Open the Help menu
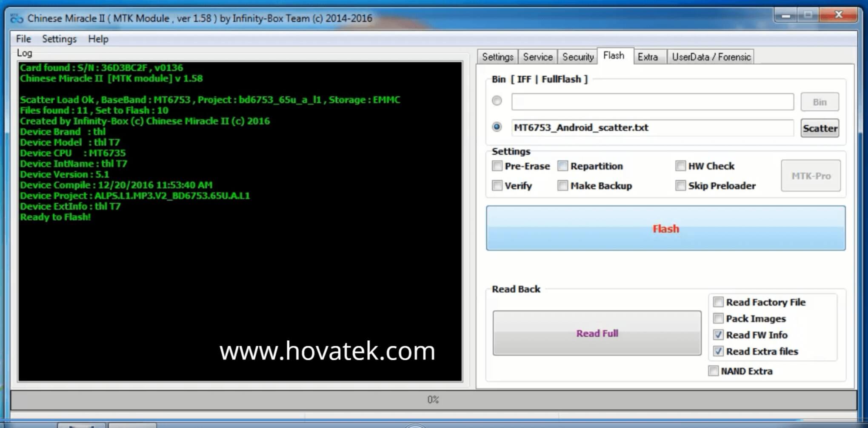 click(97, 39)
